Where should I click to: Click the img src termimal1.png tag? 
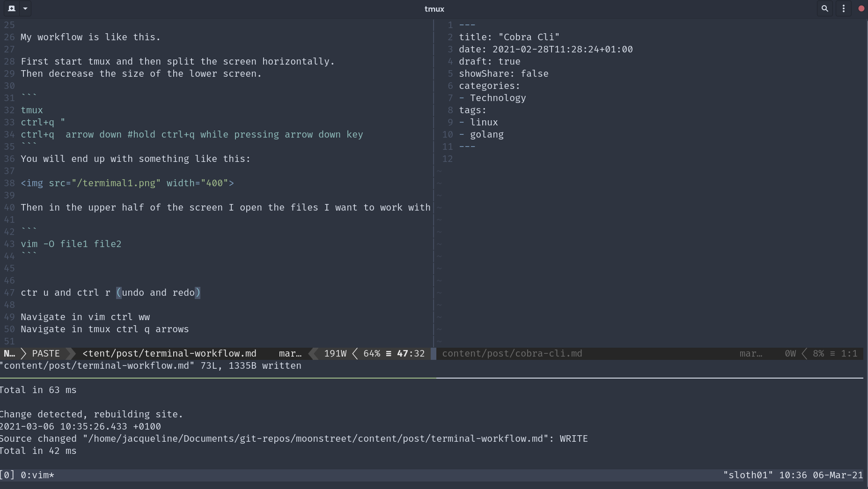tap(127, 183)
